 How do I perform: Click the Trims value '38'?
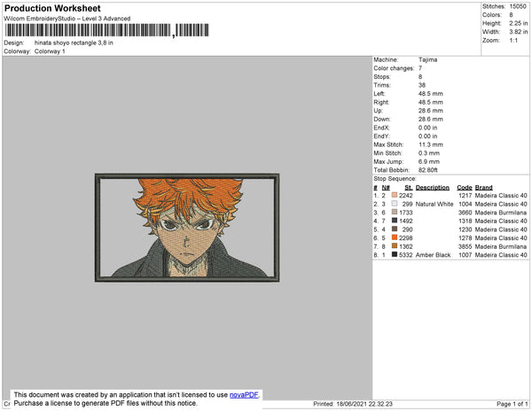pyautogui.click(x=422, y=85)
